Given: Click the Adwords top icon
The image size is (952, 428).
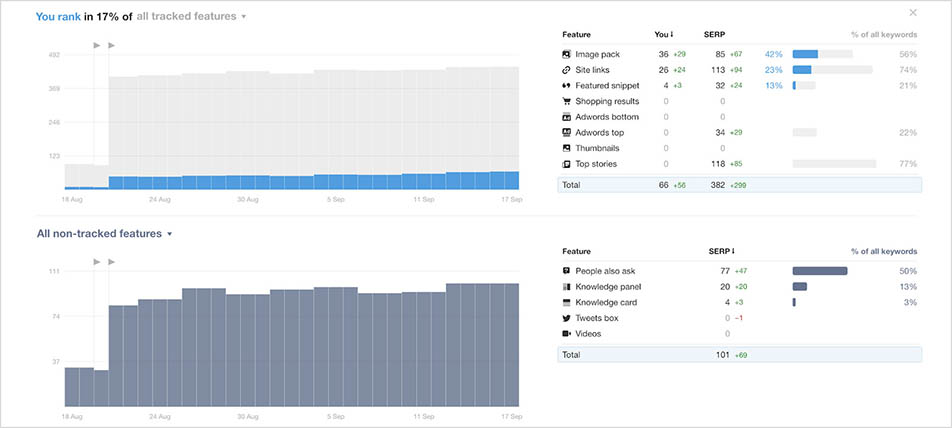Looking at the screenshot, I should tap(566, 132).
